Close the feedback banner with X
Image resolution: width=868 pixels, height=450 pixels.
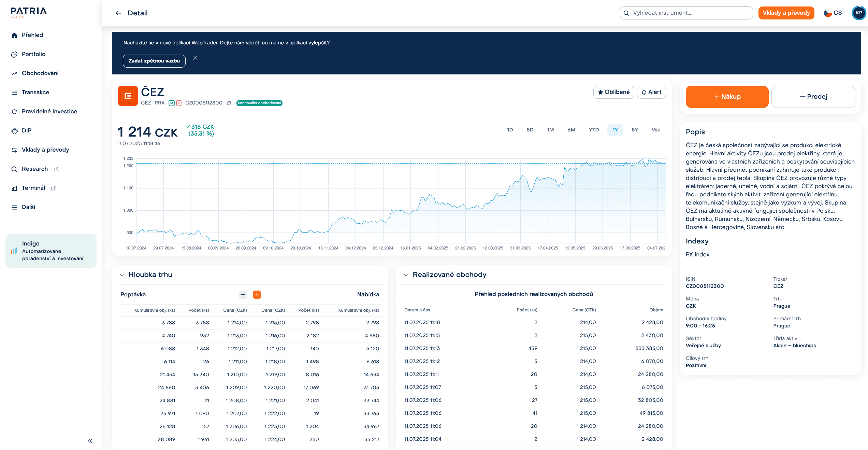tap(195, 58)
